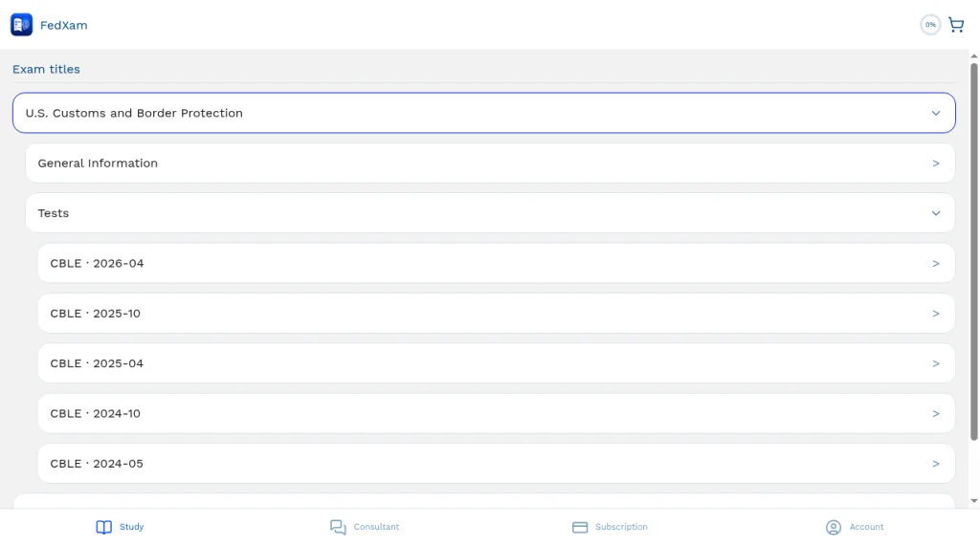
Task: Open the Subscription card icon
Action: pos(580,527)
